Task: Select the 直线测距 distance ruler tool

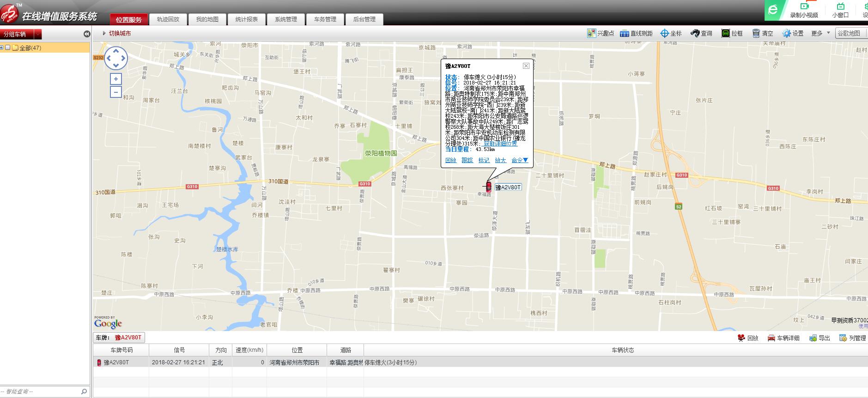Action: [x=625, y=33]
